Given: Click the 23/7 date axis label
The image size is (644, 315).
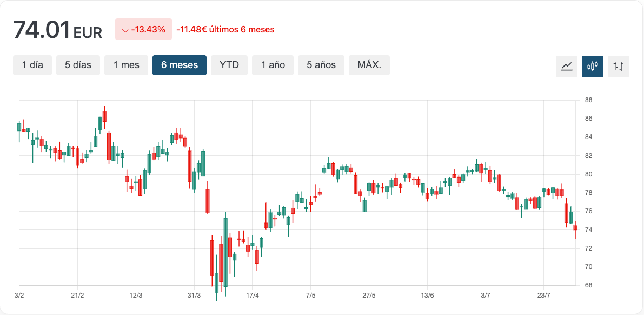Looking at the screenshot, I should (544, 296).
